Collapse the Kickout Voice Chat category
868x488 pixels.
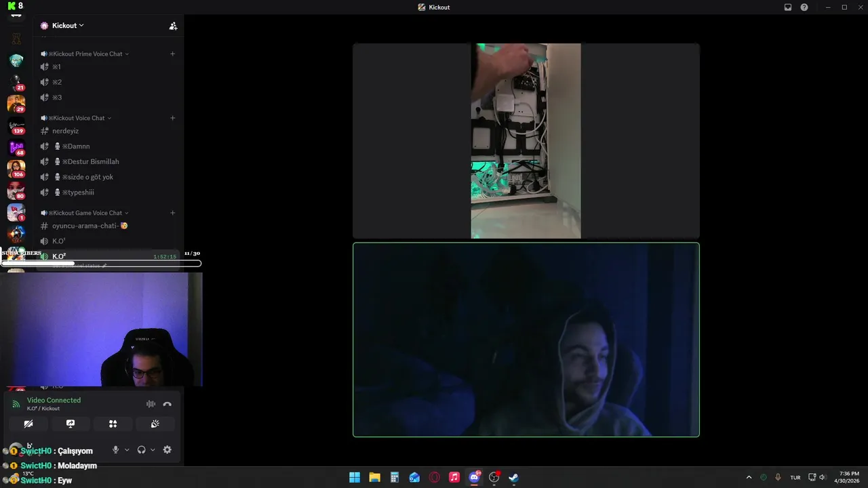(76, 118)
